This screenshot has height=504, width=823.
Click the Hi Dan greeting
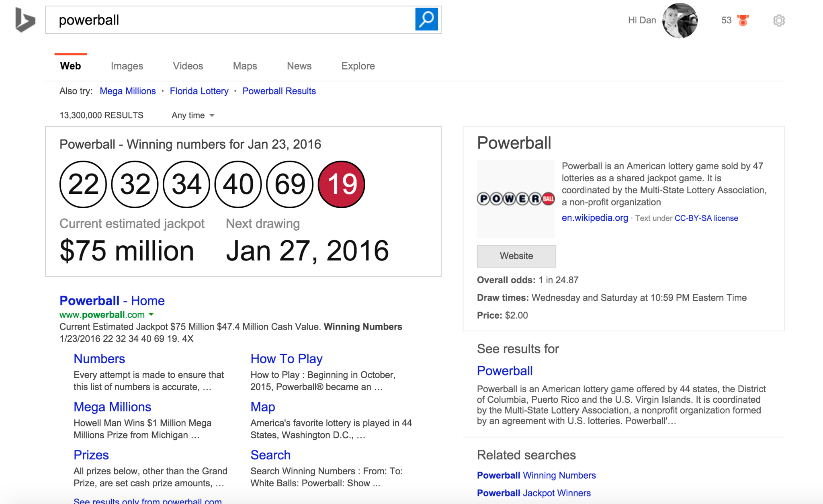(x=642, y=20)
